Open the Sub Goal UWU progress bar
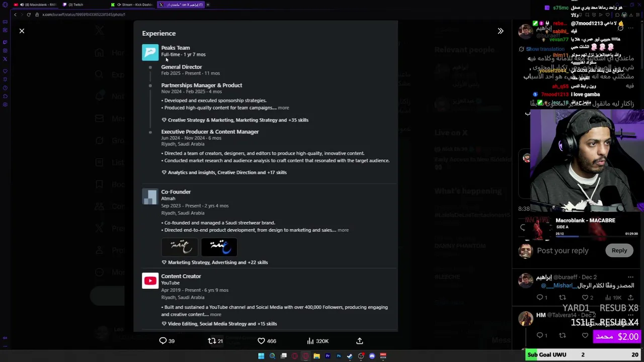The image size is (644, 362). click(583, 354)
